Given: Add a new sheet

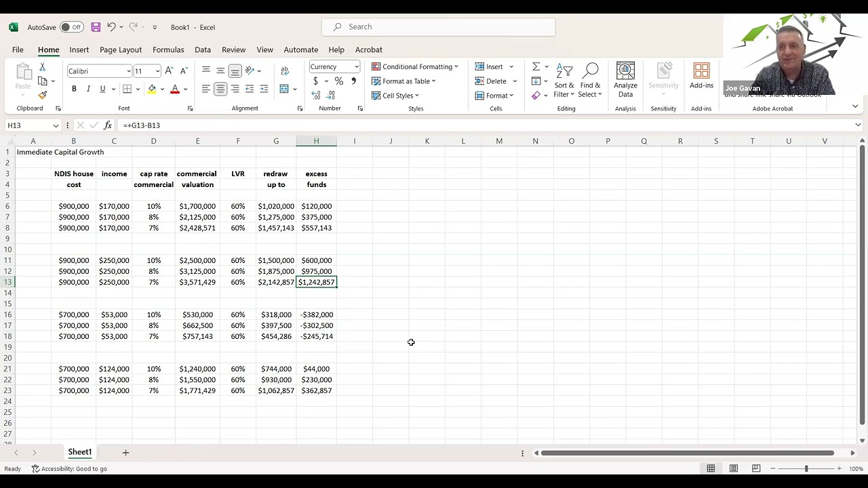Looking at the screenshot, I should pyautogui.click(x=125, y=452).
